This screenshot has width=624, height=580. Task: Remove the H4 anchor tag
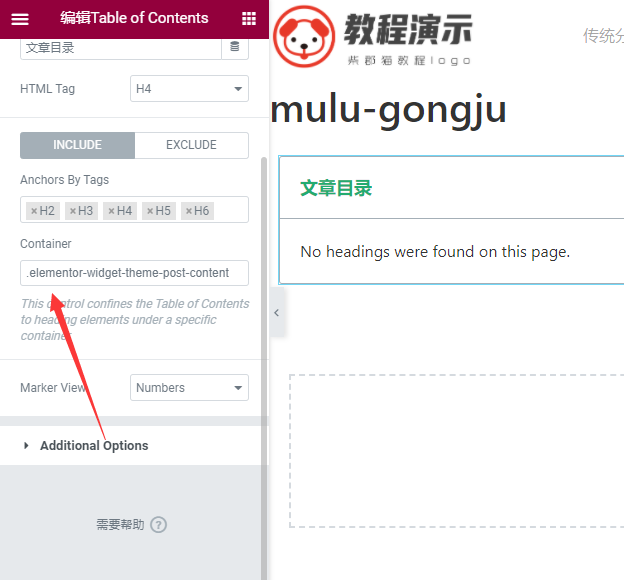(x=111, y=211)
